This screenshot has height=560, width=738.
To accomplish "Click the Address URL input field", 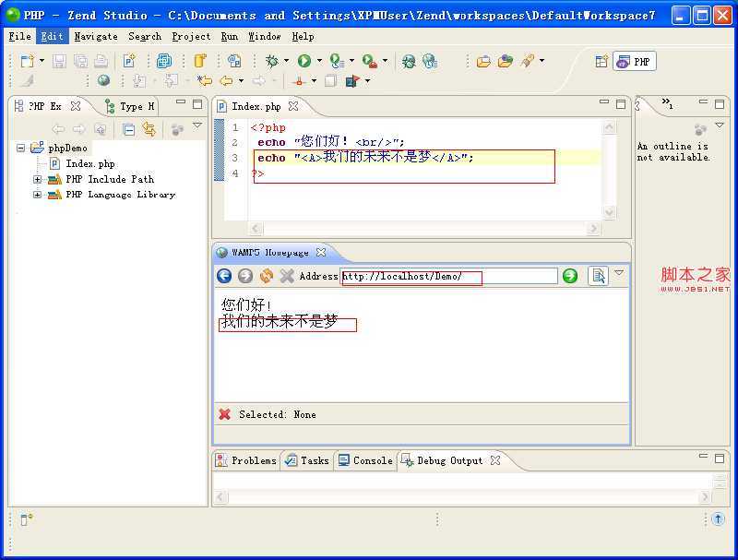I will coord(449,276).
